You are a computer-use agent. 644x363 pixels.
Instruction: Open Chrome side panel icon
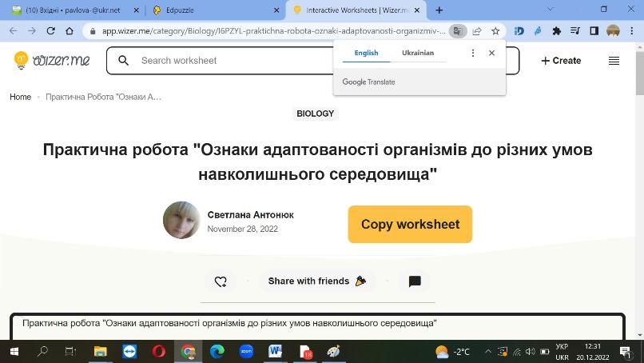[x=594, y=31]
